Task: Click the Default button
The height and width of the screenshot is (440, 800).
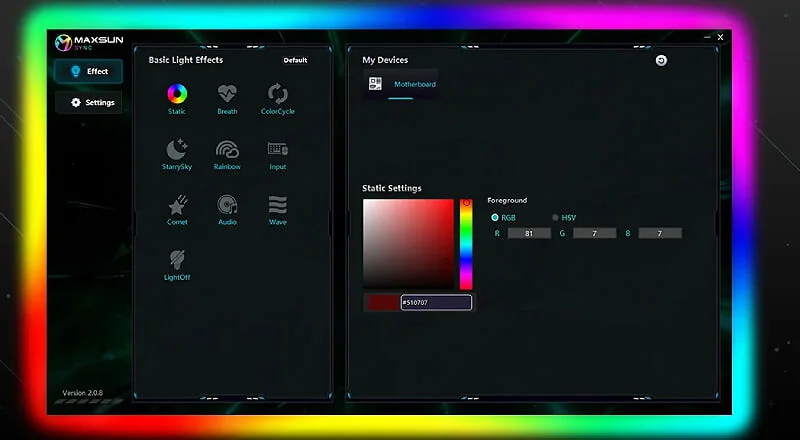Action: tap(295, 60)
